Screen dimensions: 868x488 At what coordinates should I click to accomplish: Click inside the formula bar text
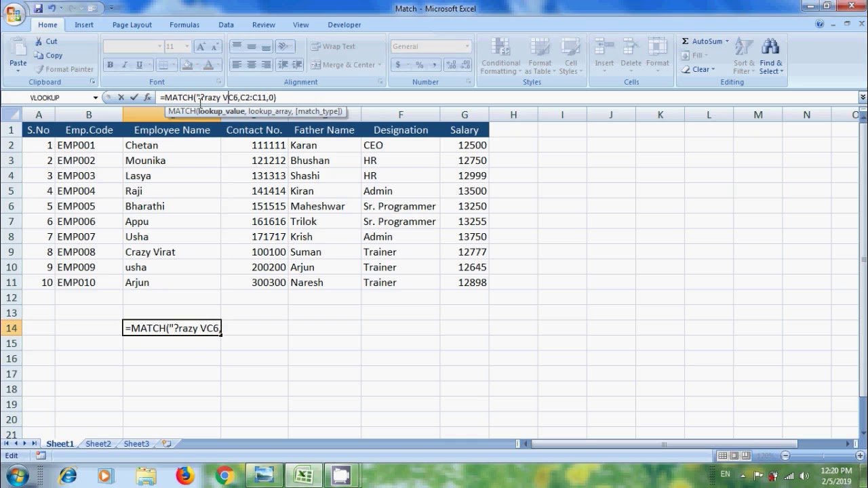218,98
